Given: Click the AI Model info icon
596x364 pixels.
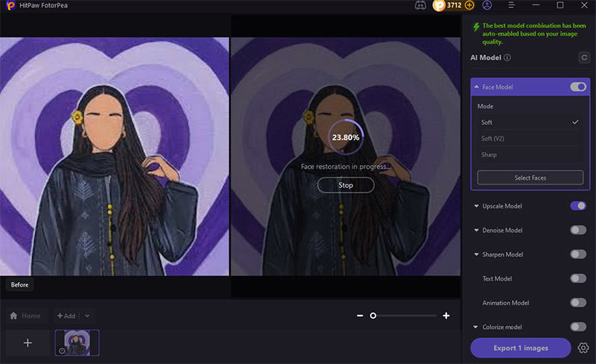Looking at the screenshot, I should click(x=507, y=57).
